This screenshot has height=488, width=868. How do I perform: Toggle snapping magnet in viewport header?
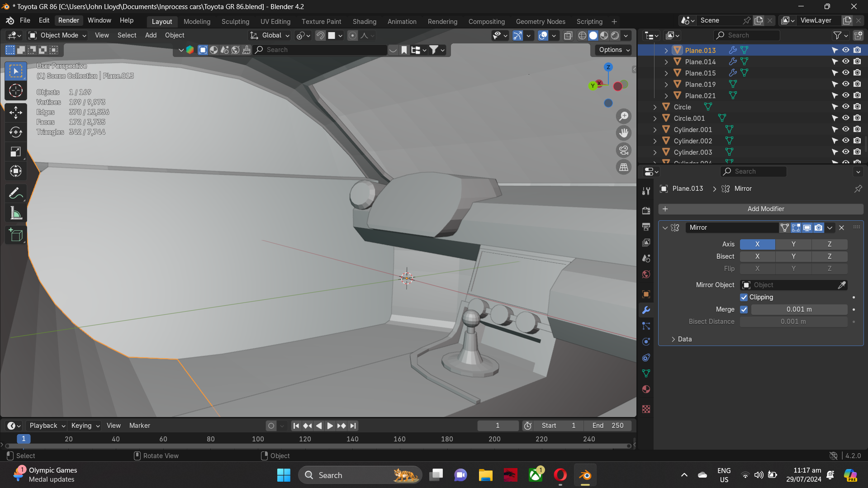point(320,36)
